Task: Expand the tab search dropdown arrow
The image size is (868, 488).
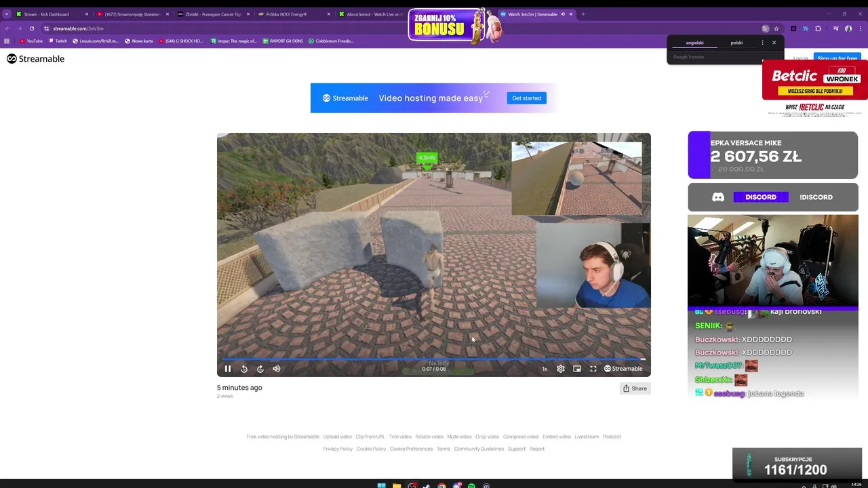Action: [x=7, y=14]
